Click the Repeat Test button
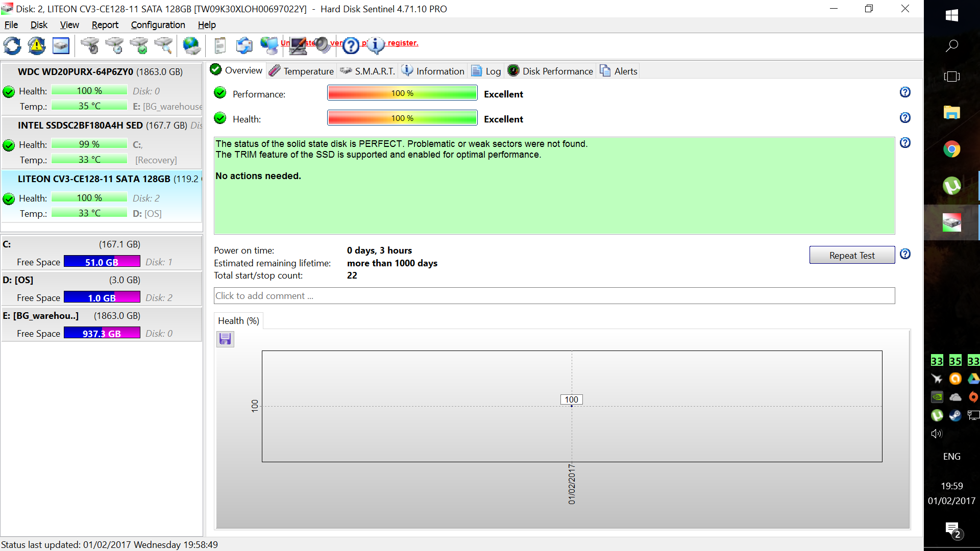The image size is (980, 551). 851,255
